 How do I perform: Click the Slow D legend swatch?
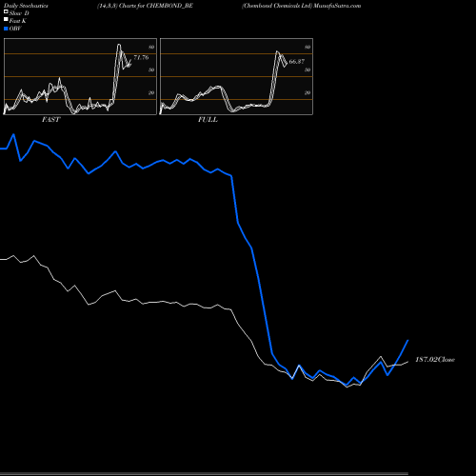[6, 11]
